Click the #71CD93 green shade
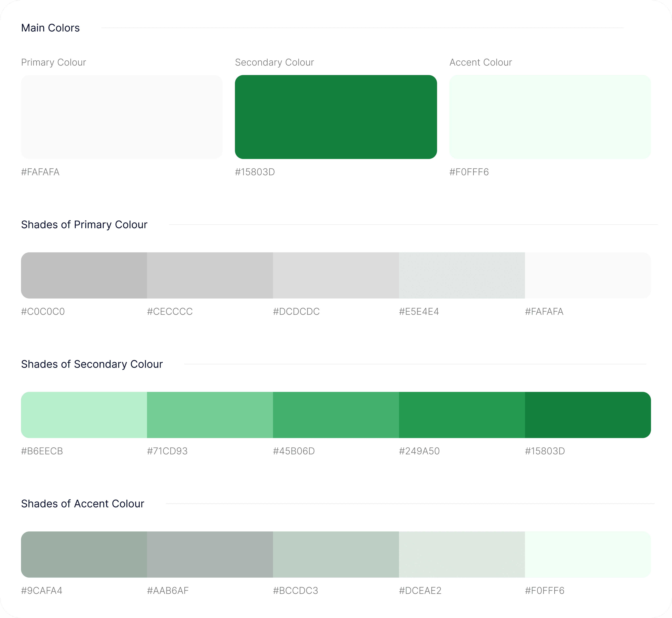The image size is (672, 618). point(210,415)
